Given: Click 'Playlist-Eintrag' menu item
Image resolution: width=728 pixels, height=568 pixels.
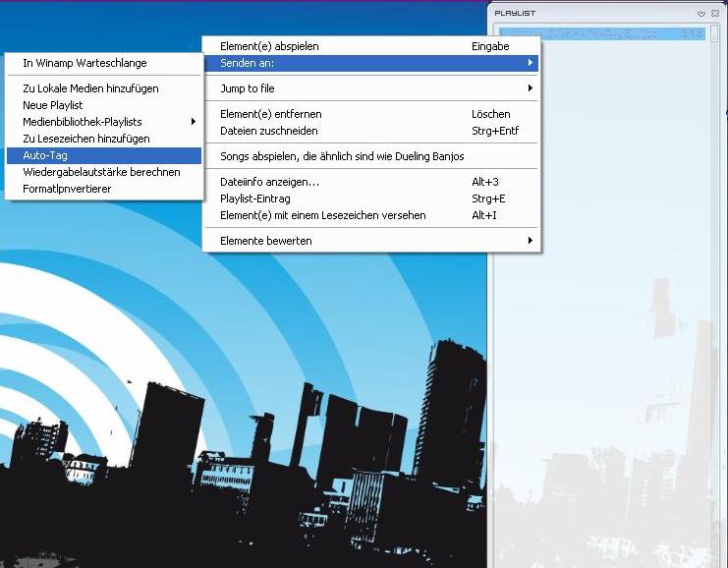Looking at the screenshot, I should (371, 199).
